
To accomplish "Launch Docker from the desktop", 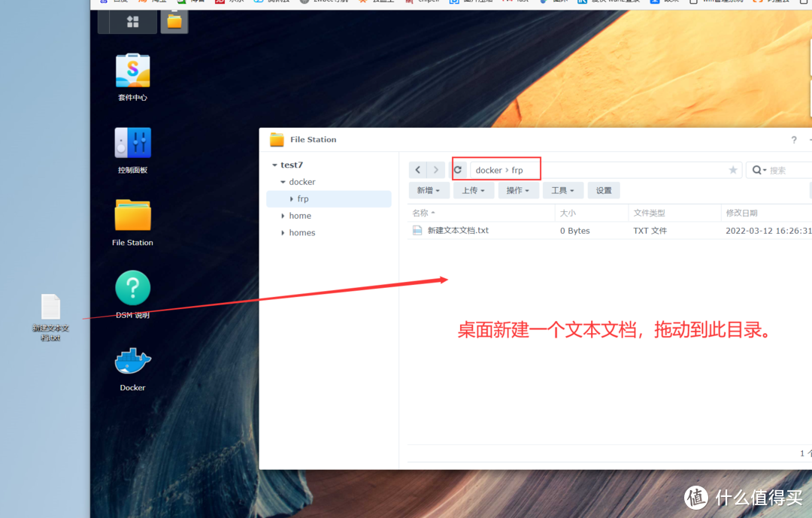I will pyautogui.click(x=132, y=362).
